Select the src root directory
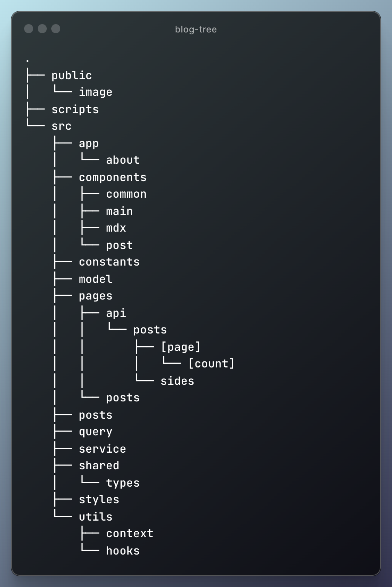The image size is (392, 587). (x=61, y=126)
